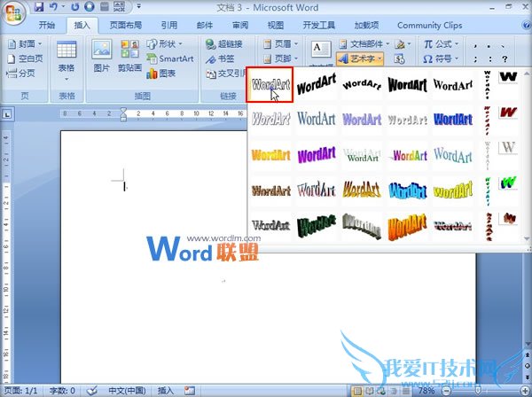This screenshot has width=532, height=397.
Task: Select outlined WordArt style in first row
Action: (x=270, y=85)
